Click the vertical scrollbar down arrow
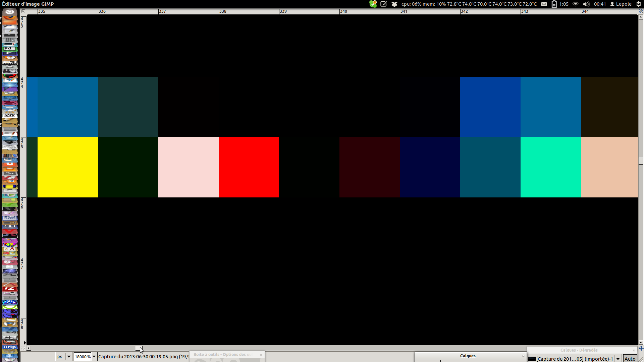 [641, 343]
